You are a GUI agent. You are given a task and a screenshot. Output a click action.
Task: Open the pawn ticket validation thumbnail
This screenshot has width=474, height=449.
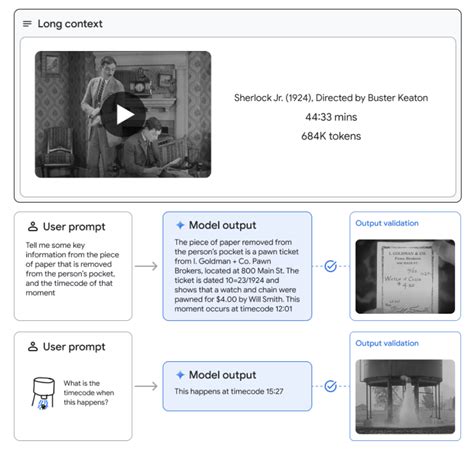405,276
